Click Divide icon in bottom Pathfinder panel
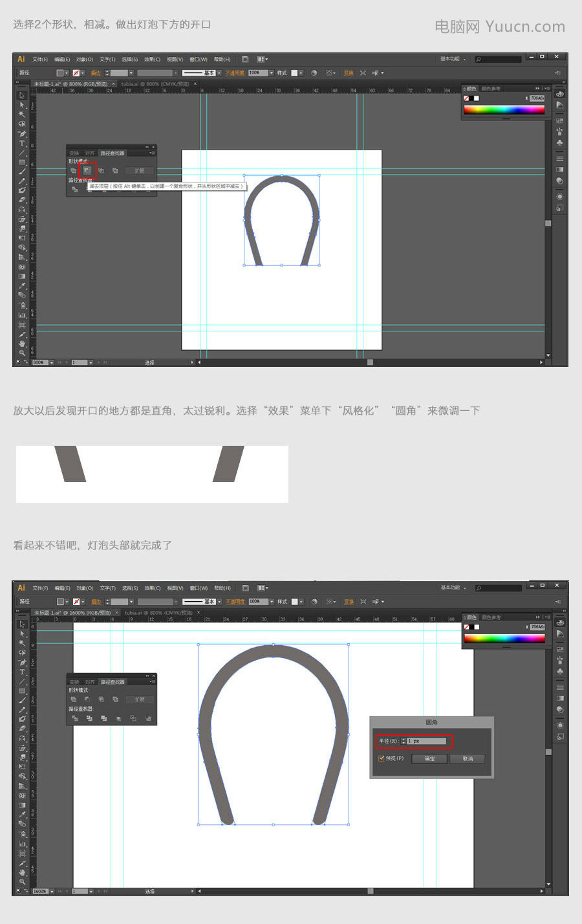Screen dimensions: 582x924 tap(74, 718)
